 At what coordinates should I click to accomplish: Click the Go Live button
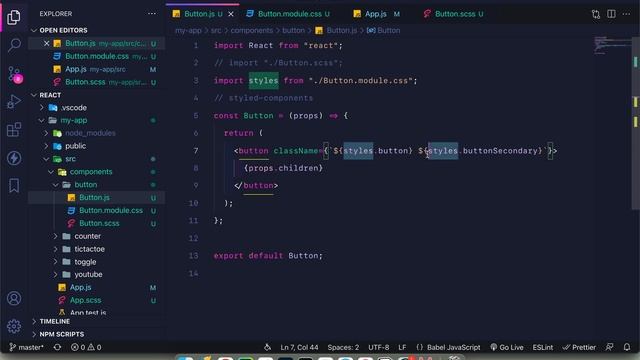coord(507,347)
